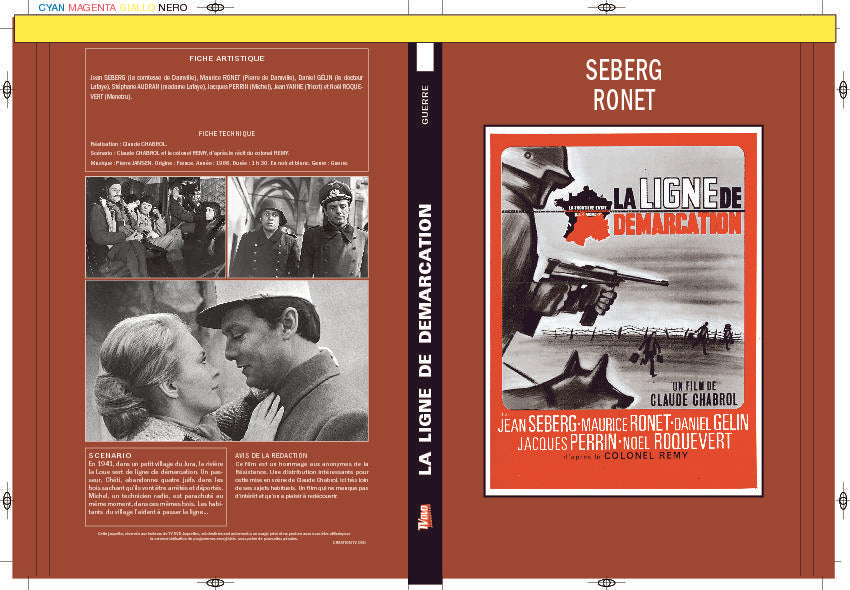Click the bottom-left crosshair registration mark
This screenshot has height=590, width=850.
216,583
